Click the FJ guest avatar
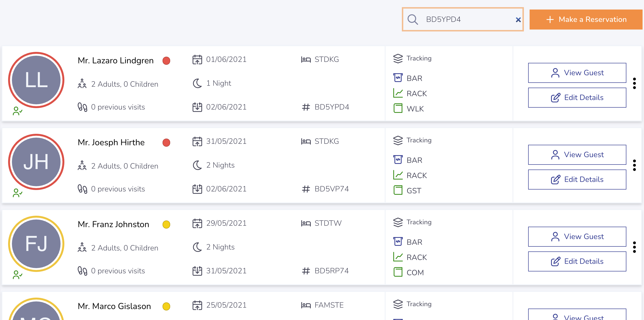This screenshot has width=644, height=320. 36,244
